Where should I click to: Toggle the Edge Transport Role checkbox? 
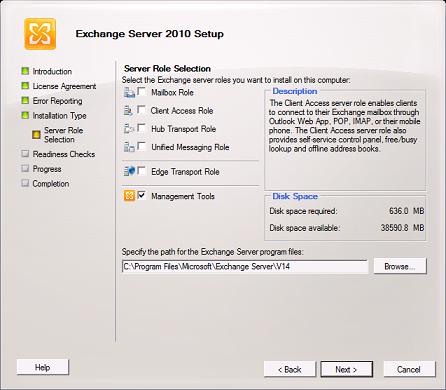[142, 171]
